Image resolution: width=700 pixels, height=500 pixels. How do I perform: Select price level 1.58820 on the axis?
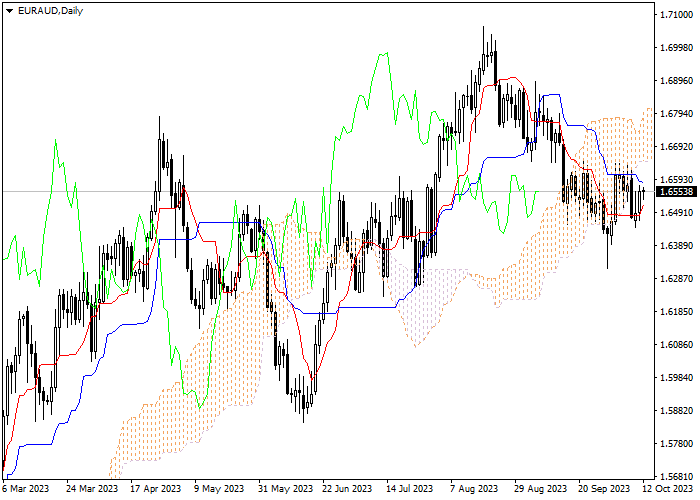point(677,411)
